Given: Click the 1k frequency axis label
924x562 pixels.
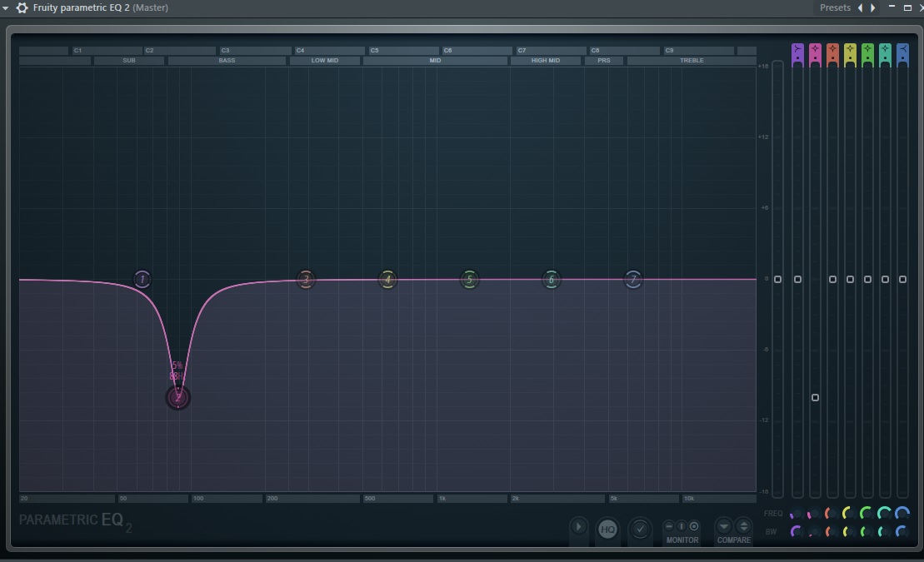Looking at the screenshot, I should (442, 499).
